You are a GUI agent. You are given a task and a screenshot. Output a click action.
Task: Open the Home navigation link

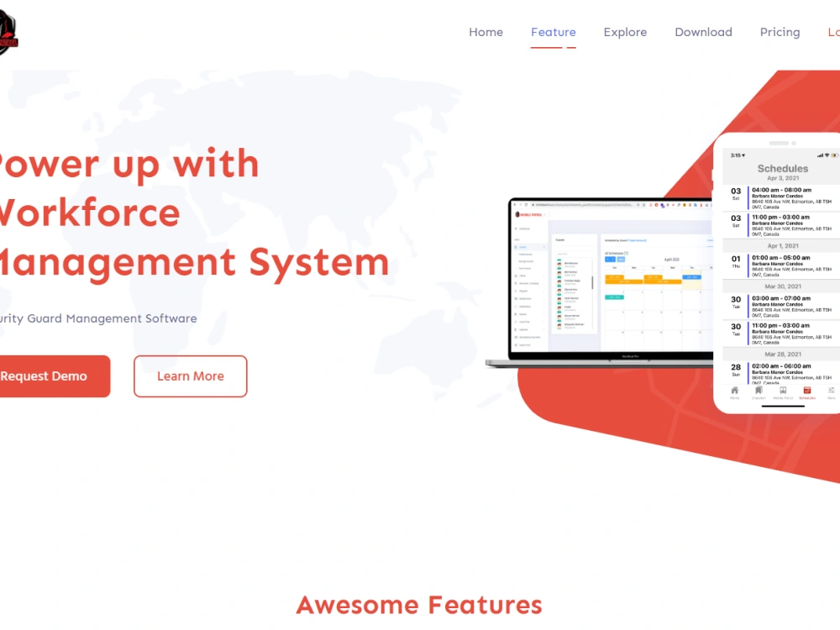coord(486,32)
